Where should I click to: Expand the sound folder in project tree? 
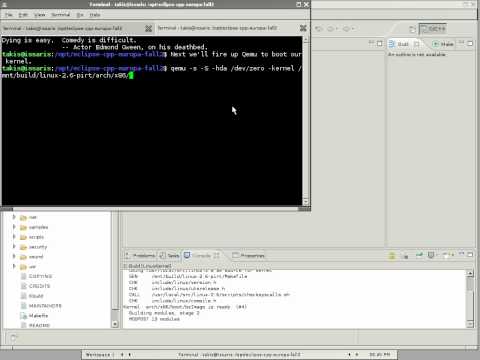point(14,256)
